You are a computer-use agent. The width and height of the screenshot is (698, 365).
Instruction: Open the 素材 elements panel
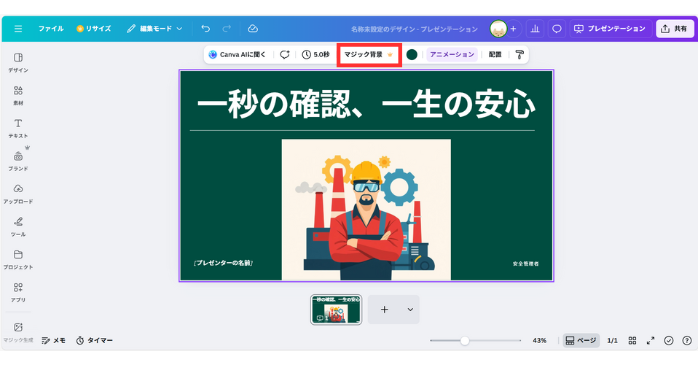click(18, 95)
